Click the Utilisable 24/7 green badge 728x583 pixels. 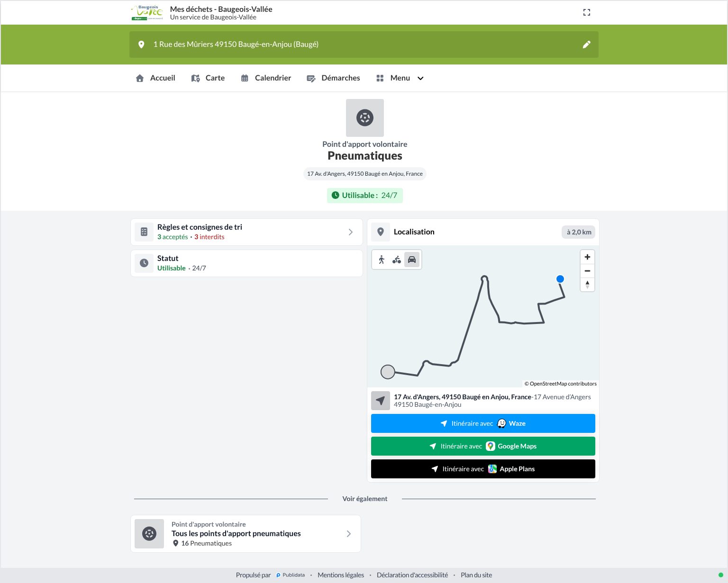click(365, 196)
